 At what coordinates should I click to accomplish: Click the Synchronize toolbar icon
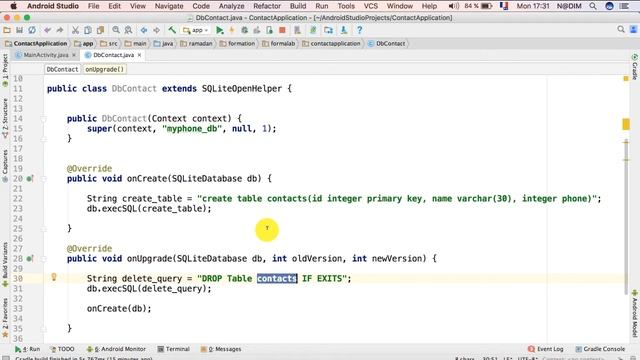[32, 30]
